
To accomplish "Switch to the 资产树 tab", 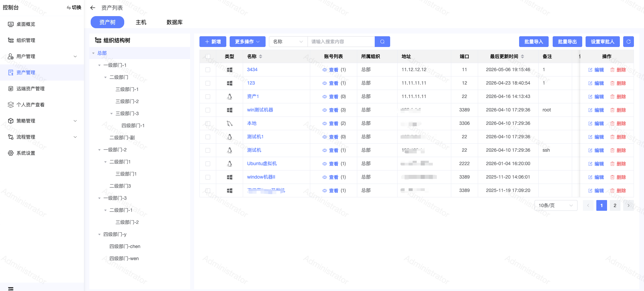I will [x=107, y=22].
